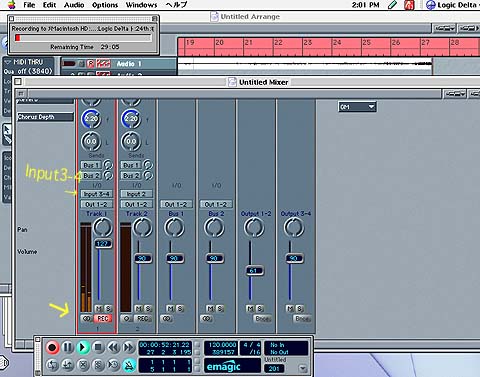This screenshot has width=480, height=377.
Task: Click the green Play button
Action: click(x=83, y=348)
